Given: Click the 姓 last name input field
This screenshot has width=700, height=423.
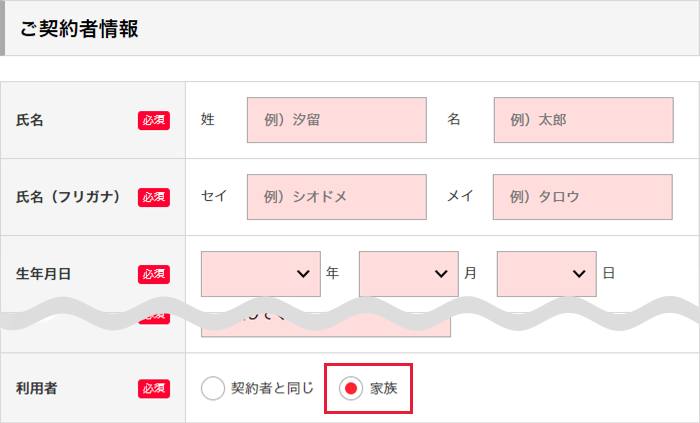Looking at the screenshot, I should [x=337, y=120].
